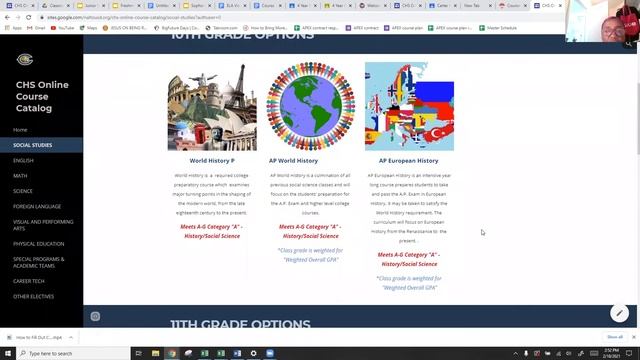The width and height of the screenshot is (640, 360).
Task: Reload the page with the refresh icon
Action: click(x=28, y=18)
